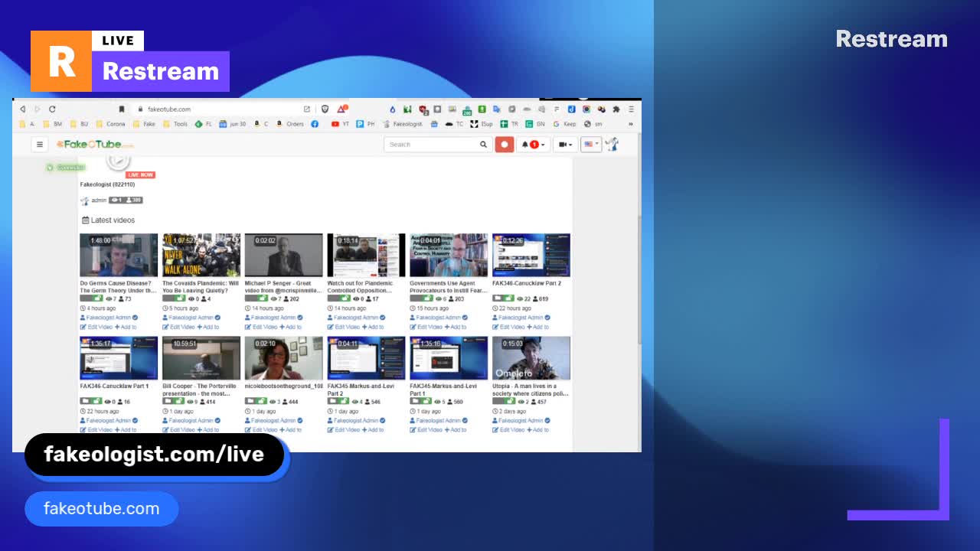Open Utopia Omeleto video thumbnail
Screen dimensions: 980x551
531,358
